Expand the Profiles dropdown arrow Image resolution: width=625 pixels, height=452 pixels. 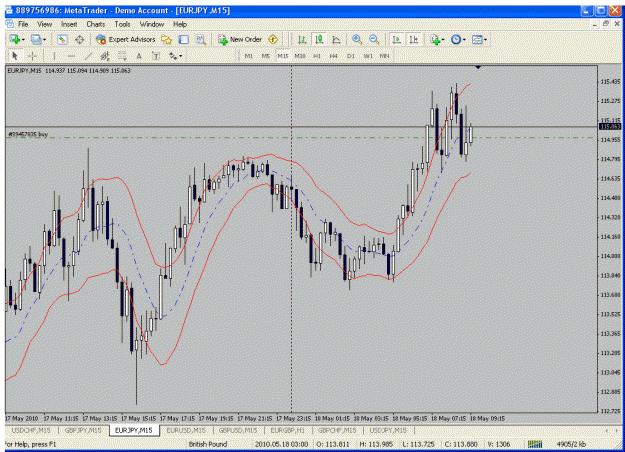point(44,40)
